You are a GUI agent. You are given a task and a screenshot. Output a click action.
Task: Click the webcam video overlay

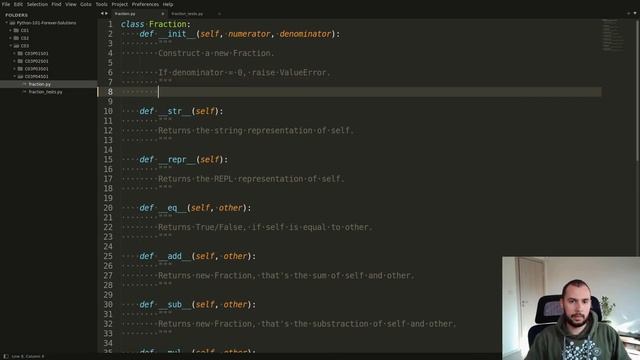click(x=571, y=308)
